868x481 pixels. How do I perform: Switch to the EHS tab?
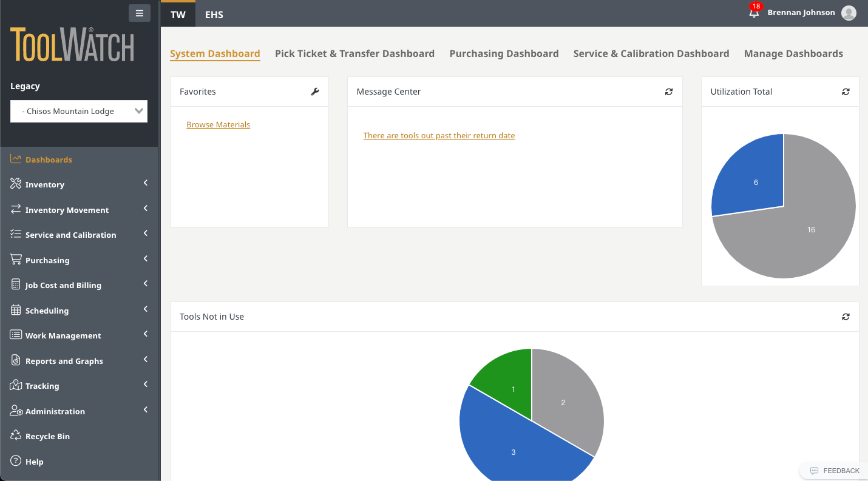[214, 15]
